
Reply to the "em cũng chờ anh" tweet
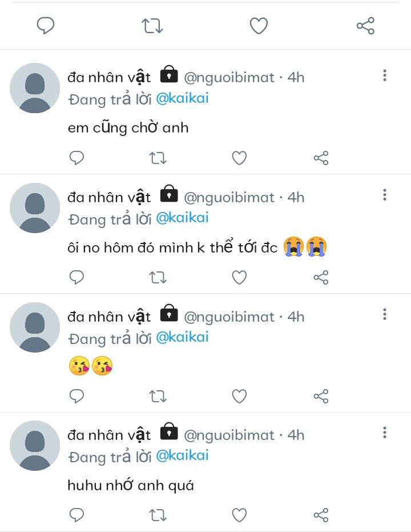76,158
